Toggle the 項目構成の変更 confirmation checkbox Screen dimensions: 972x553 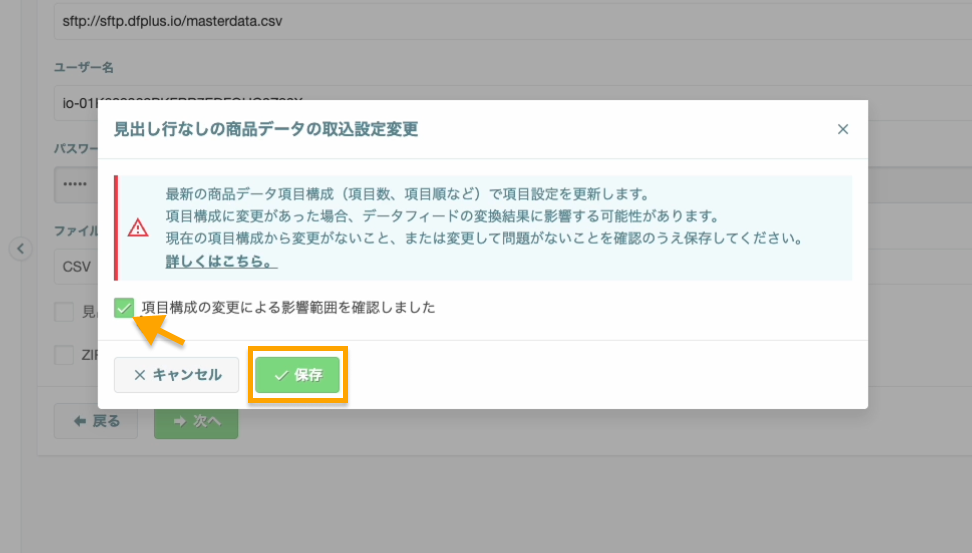tap(124, 307)
